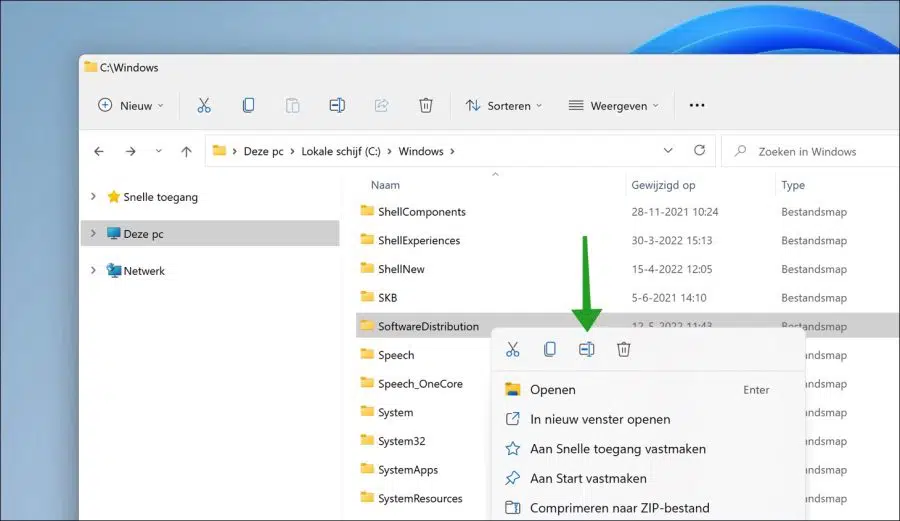Open the Sorteren dropdown
This screenshot has width=900, height=521.
(504, 106)
